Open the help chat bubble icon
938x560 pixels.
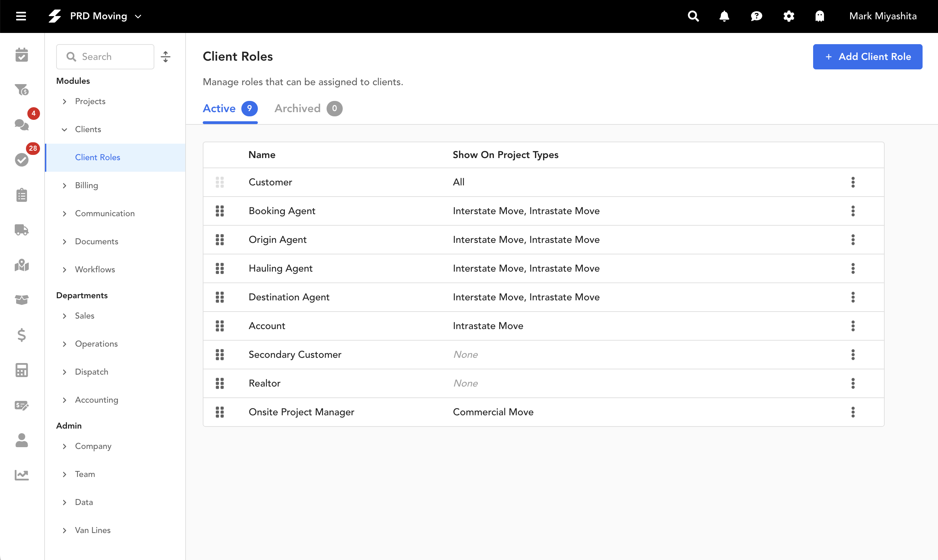(756, 16)
